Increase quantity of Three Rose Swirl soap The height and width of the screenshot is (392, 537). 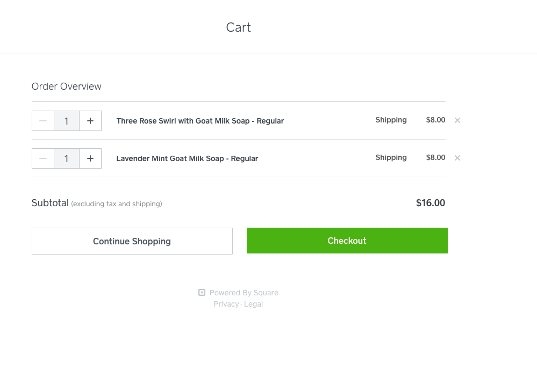pos(90,121)
